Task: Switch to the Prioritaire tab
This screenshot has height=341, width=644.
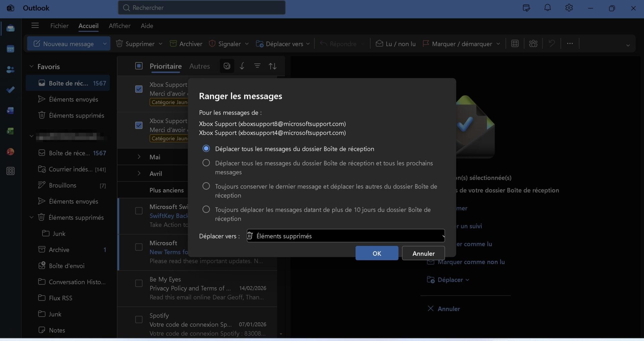Action: coord(166,66)
